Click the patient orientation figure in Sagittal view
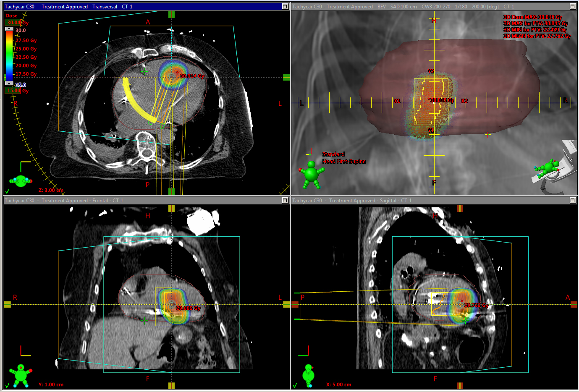 coord(309,376)
